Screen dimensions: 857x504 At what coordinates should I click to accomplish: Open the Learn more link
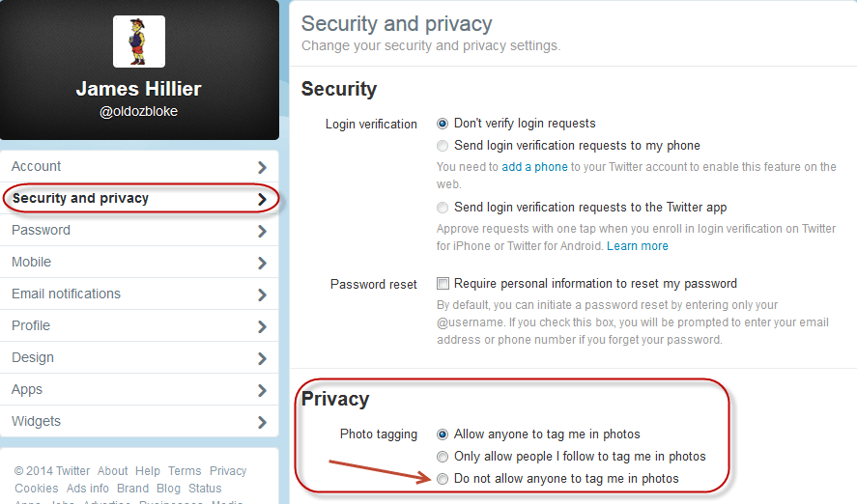(x=638, y=245)
